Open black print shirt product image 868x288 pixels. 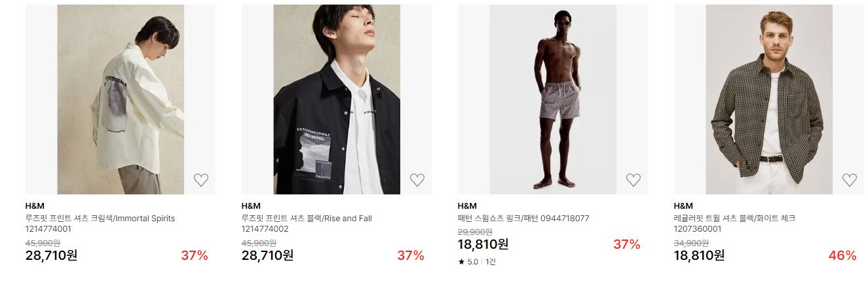click(x=337, y=99)
